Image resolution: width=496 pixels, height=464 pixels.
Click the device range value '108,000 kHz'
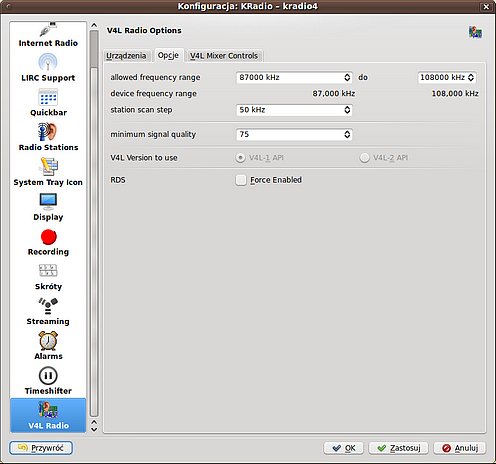click(x=455, y=94)
